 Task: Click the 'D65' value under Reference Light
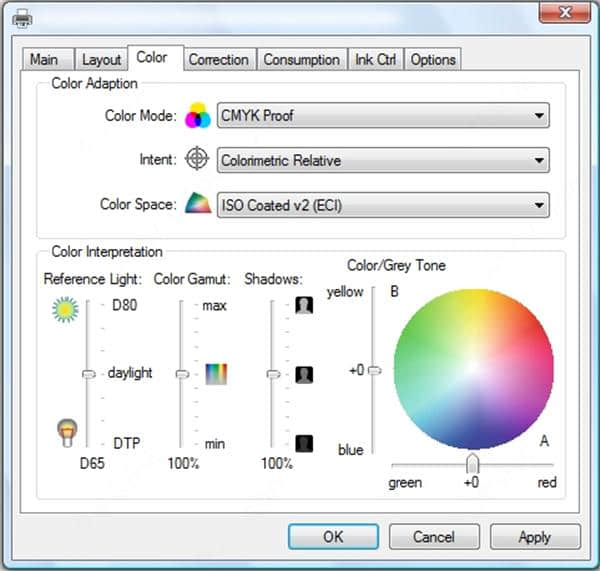tap(92, 463)
